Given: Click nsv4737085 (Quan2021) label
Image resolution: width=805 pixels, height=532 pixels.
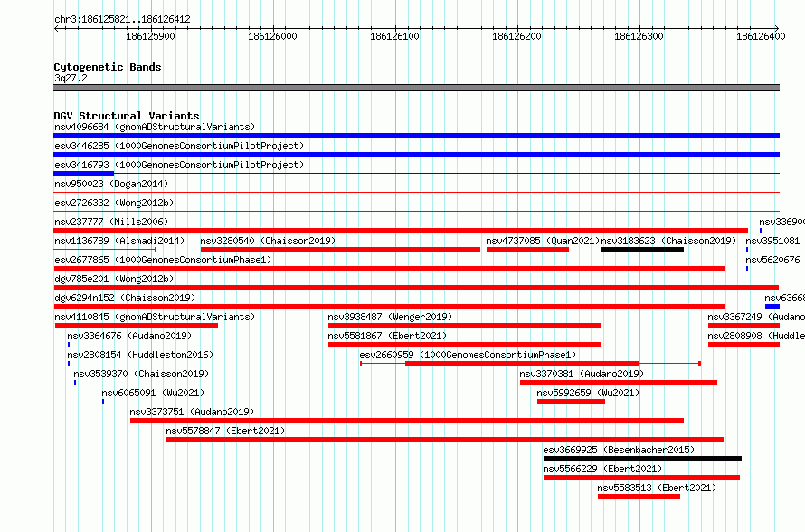Looking at the screenshot, I should pyautogui.click(x=543, y=241).
